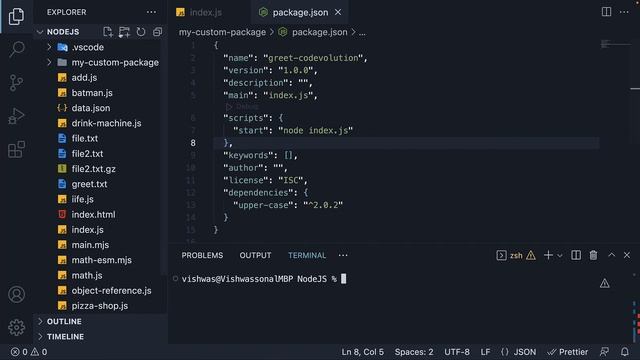Switch to the OUTPUT panel tab
Viewport: 640px width, 360px height.
tap(256, 256)
